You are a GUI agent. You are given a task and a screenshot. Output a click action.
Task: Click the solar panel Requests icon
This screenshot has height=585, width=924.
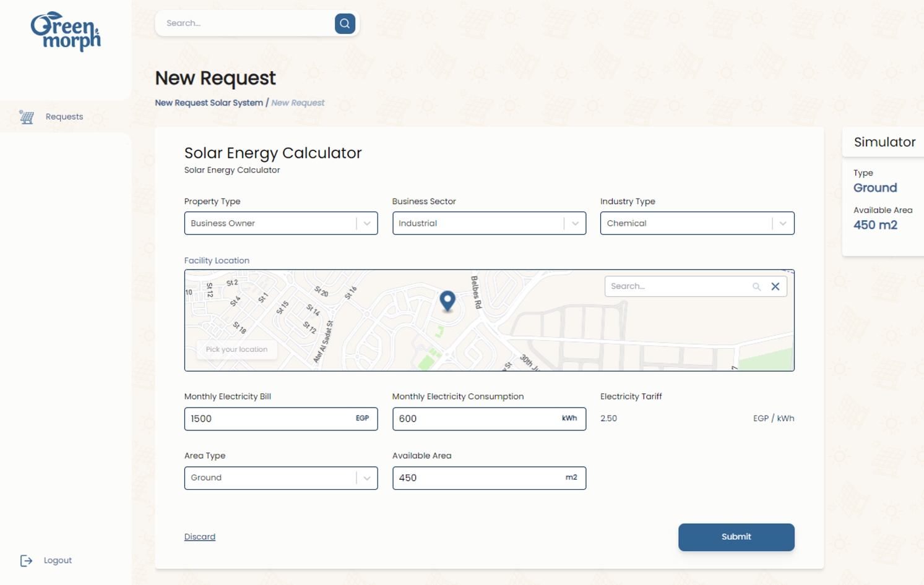26,117
